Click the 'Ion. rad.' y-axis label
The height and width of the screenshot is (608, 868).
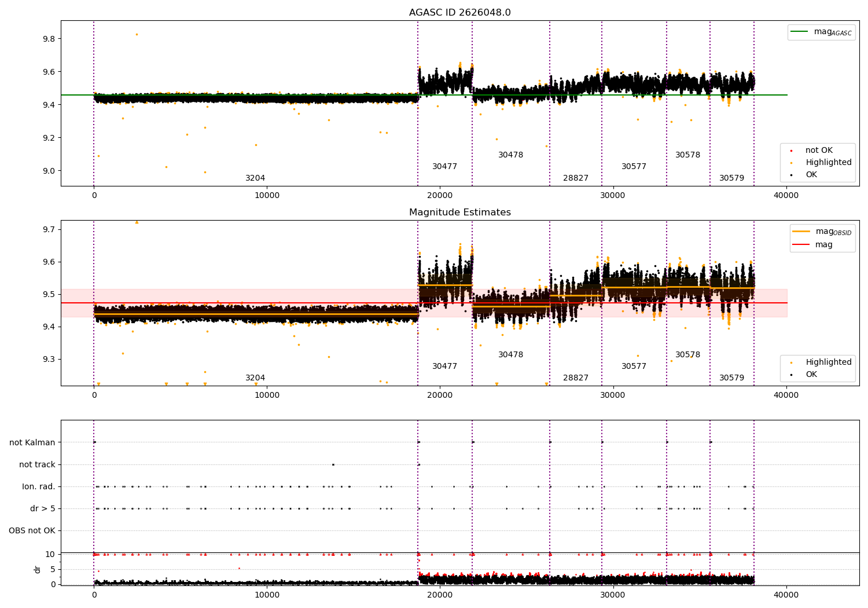39,487
